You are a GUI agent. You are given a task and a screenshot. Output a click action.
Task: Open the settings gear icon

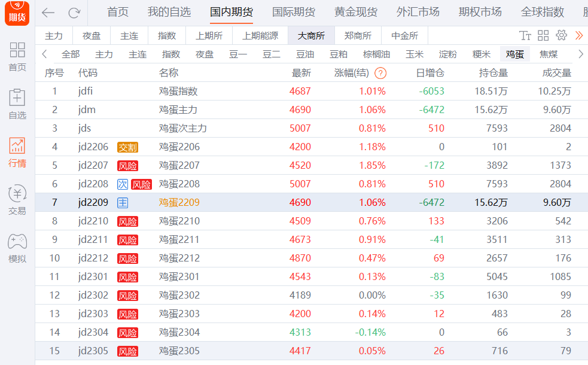tap(561, 35)
